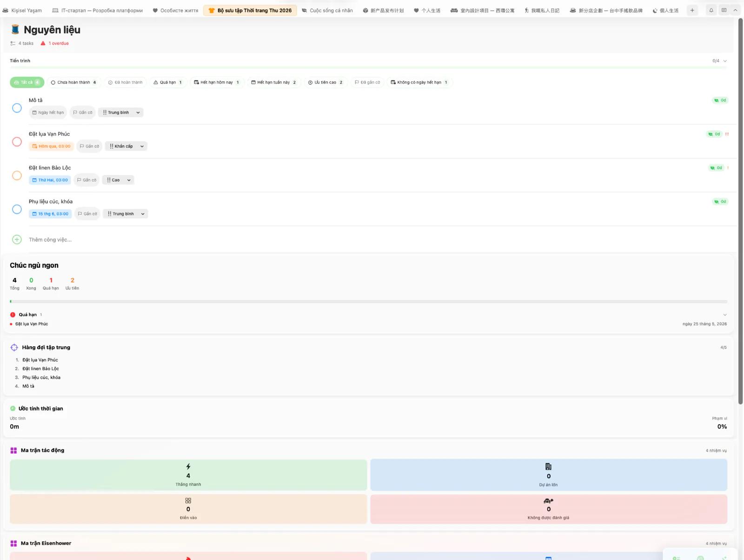Switch to the Особисте життя tab

[x=175, y=10]
